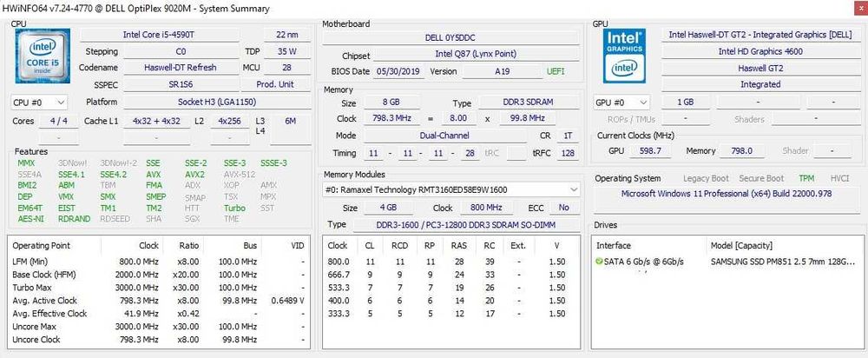This screenshot has height=358, width=868.
Task: Click the memory clock 798.3 MHz value
Action: pyautogui.click(x=392, y=118)
